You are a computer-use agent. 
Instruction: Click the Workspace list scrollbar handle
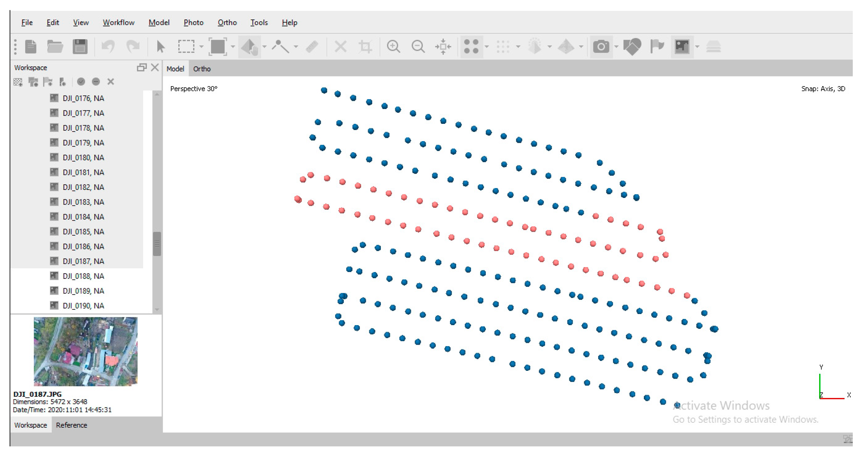click(157, 243)
